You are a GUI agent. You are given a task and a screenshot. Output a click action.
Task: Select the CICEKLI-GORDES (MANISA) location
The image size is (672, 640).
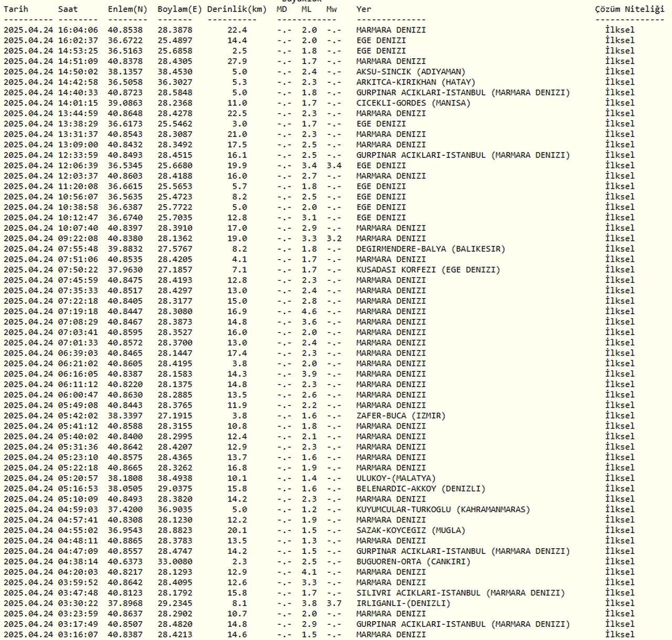point(413,103)
